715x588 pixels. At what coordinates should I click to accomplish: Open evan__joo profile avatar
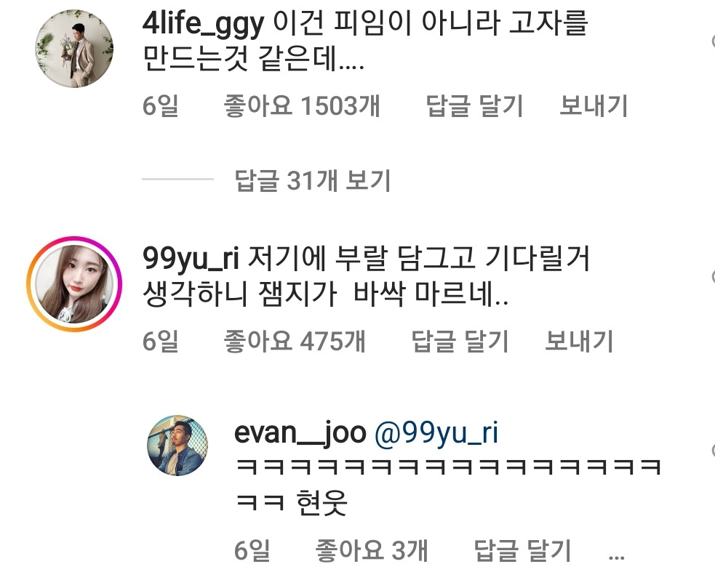[x=177, y=446]
